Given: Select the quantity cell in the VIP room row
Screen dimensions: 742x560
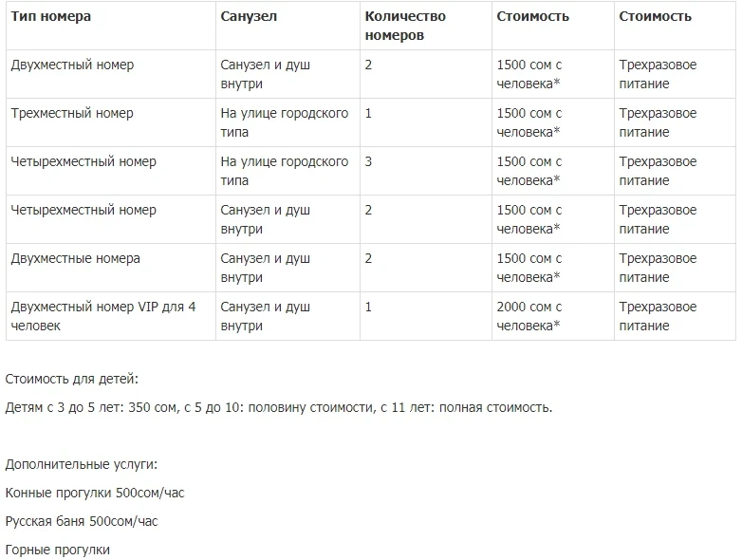Looking at the screenshot, I should tap(368, 307).
